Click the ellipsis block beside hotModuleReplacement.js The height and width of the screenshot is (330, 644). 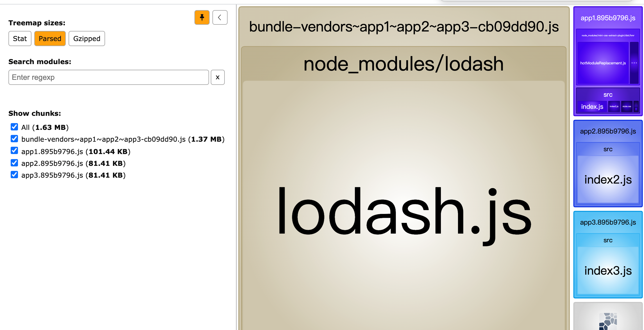[x=634, y=63]
